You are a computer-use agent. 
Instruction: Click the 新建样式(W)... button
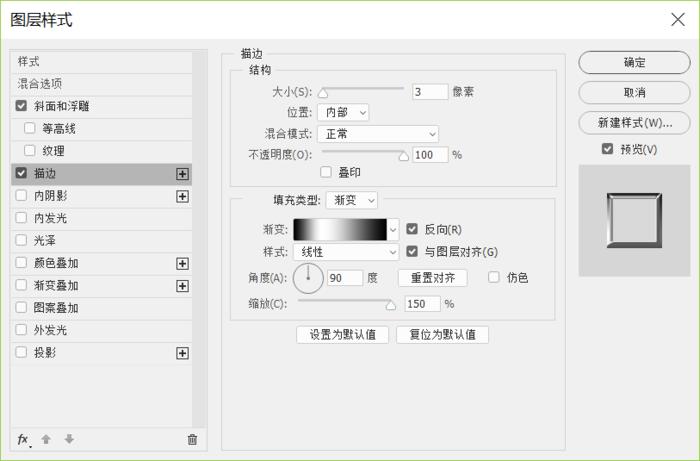coord(634,123)
